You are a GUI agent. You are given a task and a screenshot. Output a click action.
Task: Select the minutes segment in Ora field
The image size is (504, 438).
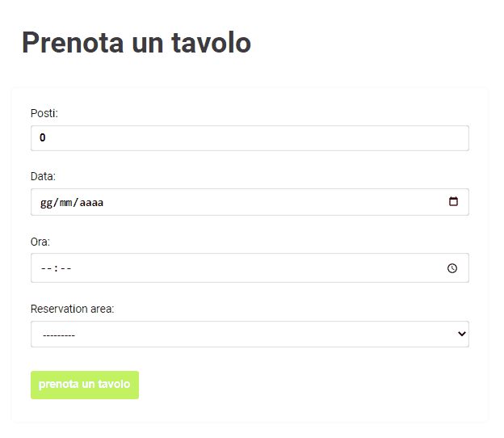coord(65,268)
